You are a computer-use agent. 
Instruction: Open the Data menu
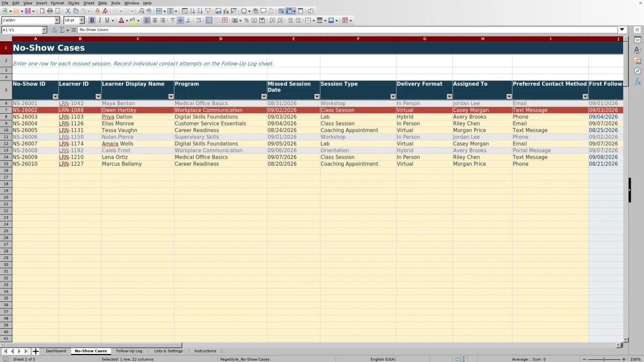click(x=102, y=3)
